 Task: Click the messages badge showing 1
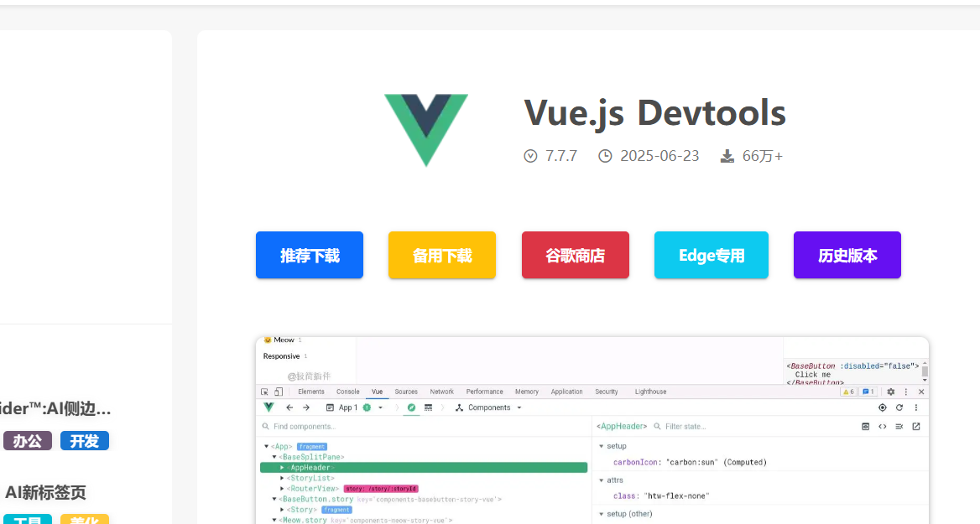tap(868, 392)
